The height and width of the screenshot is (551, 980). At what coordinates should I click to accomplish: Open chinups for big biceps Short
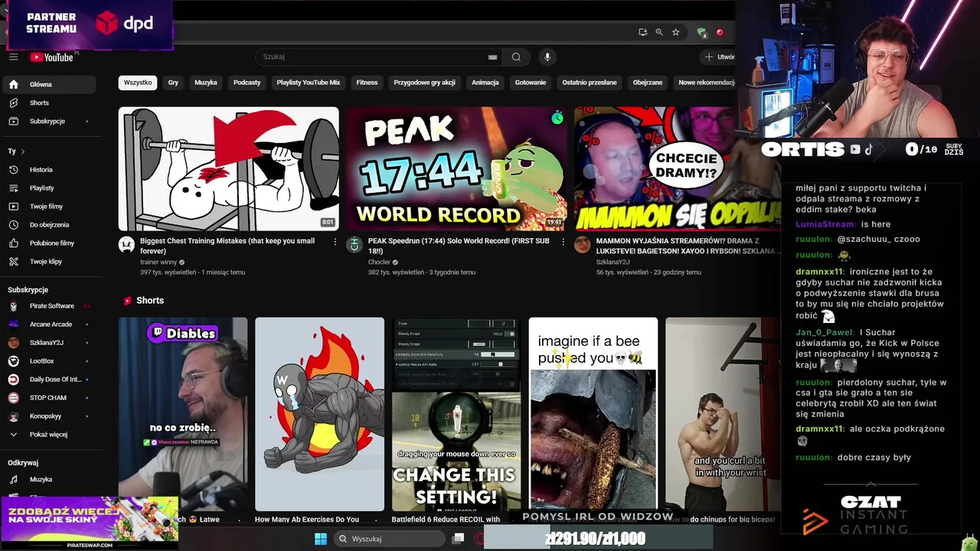tap(723, 414)
